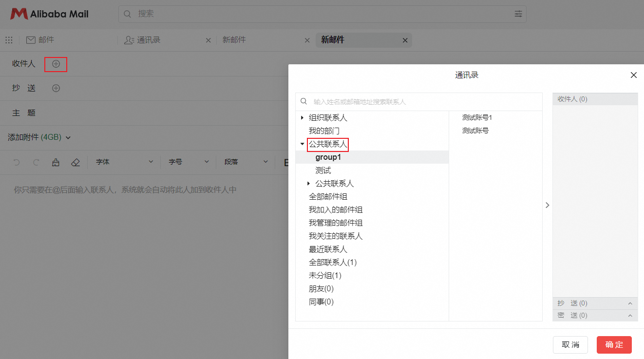Click the magnifier icon in contact search
Viewport: 644px width, 359px height.
click(304, 101)
